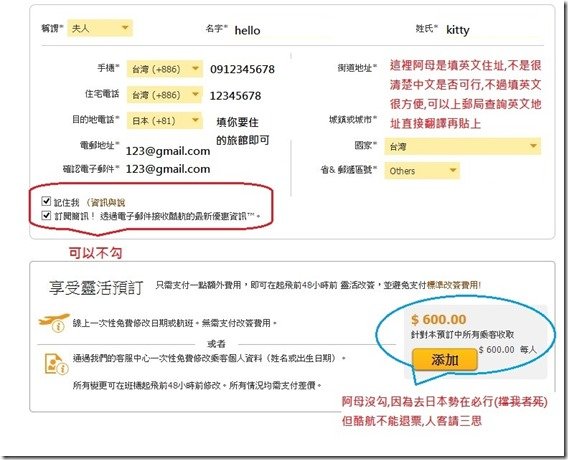Click the 資訊與說 info link
This screenshot has width=568, height=460.
pos(108,202)
